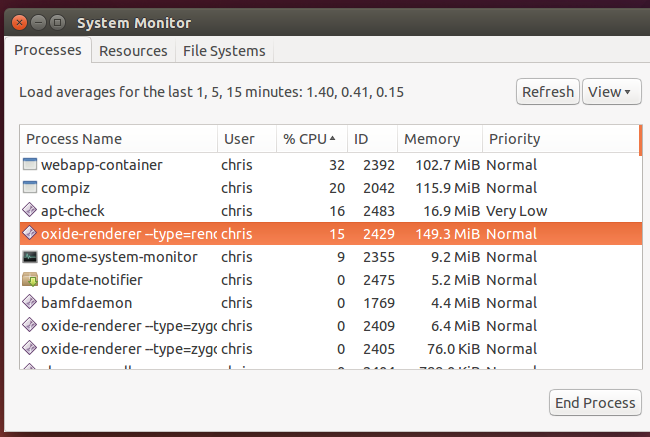
Task: Switch to the Resources tab
Action: (134, 50)
